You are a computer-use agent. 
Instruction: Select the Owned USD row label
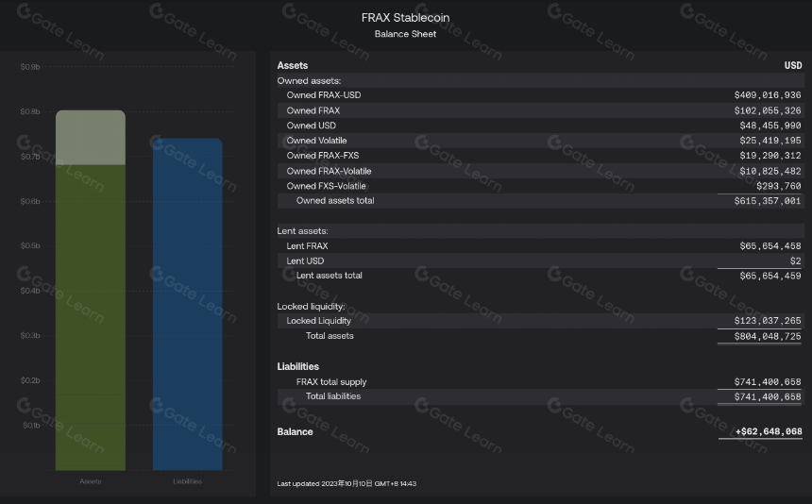(312, 126)
